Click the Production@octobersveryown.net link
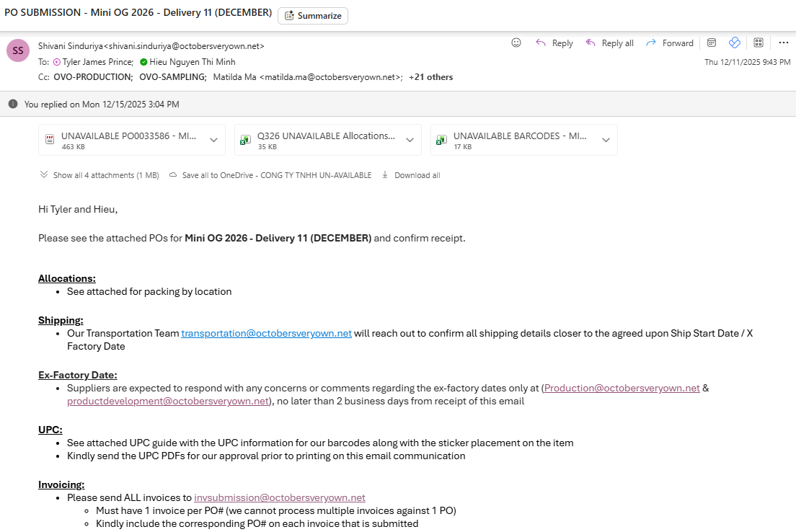 [x=622, y=388]
